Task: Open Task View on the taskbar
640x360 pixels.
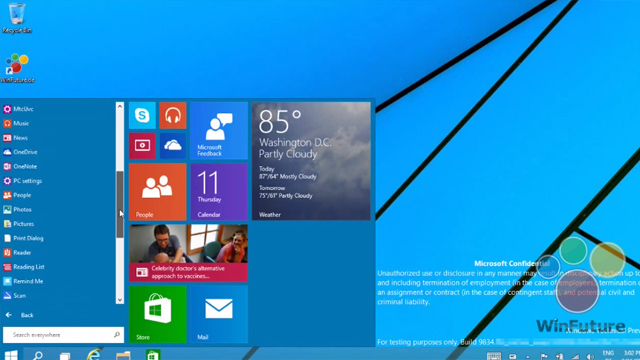Action: tap(65, 356)
